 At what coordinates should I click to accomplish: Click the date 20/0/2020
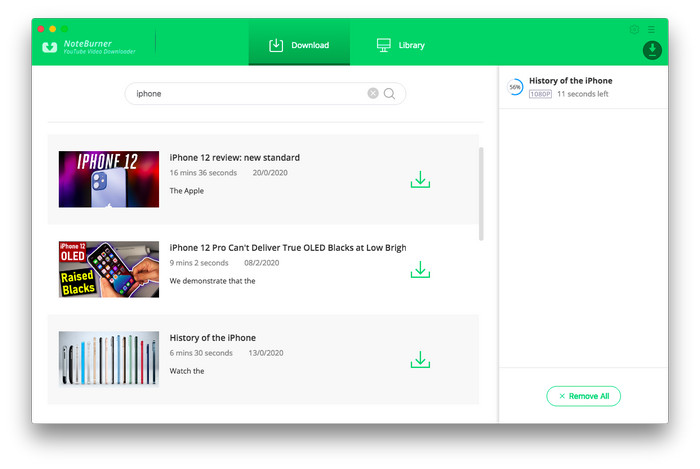click(270, 173)
